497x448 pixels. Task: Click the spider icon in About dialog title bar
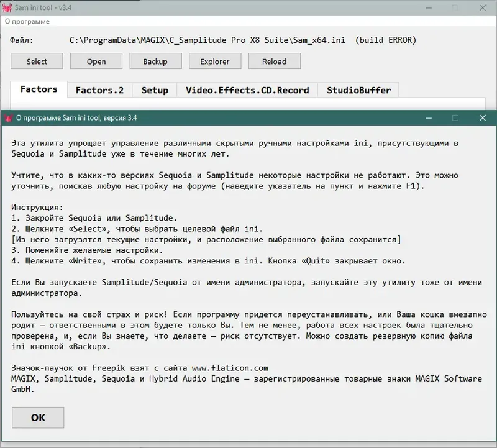[9, 118]
